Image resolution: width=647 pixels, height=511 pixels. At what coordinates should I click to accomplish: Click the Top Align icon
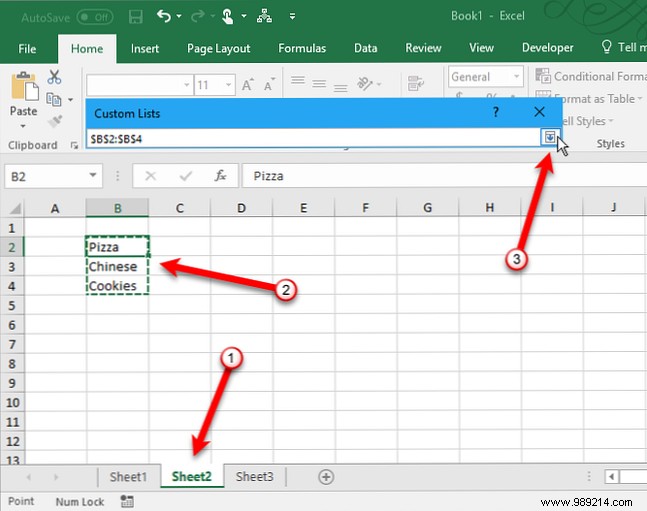click(298, 80)
